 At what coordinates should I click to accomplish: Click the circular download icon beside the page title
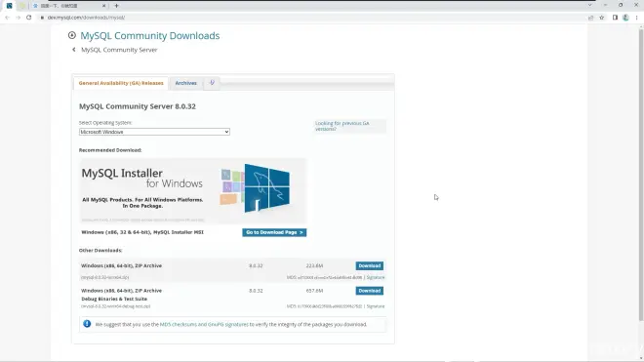[72, 35]
